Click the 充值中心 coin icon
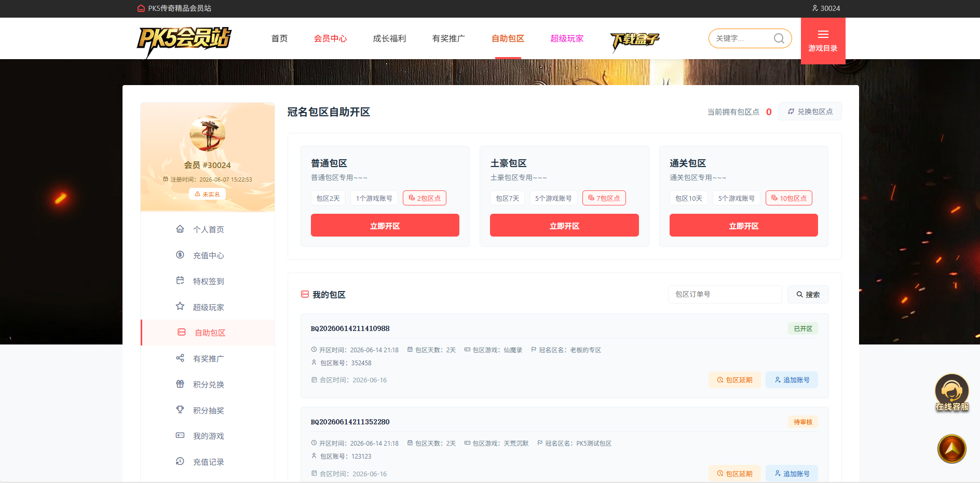 click(180, 255)
